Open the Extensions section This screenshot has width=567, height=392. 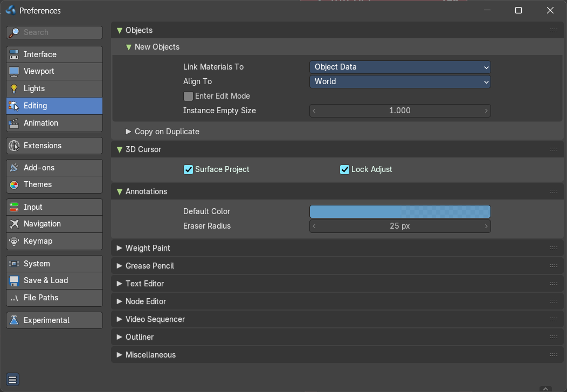pos(54,146)
